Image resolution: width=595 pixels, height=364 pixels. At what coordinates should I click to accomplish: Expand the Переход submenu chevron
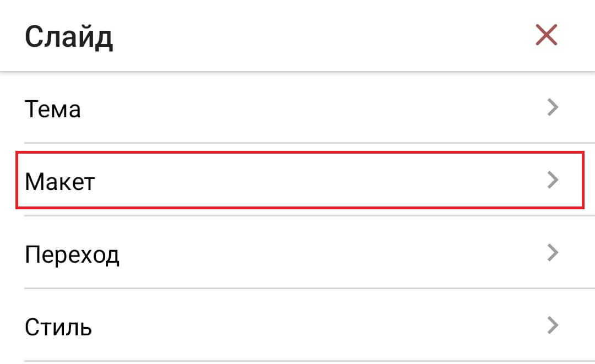pyautogui.click(x=553, y=253)
